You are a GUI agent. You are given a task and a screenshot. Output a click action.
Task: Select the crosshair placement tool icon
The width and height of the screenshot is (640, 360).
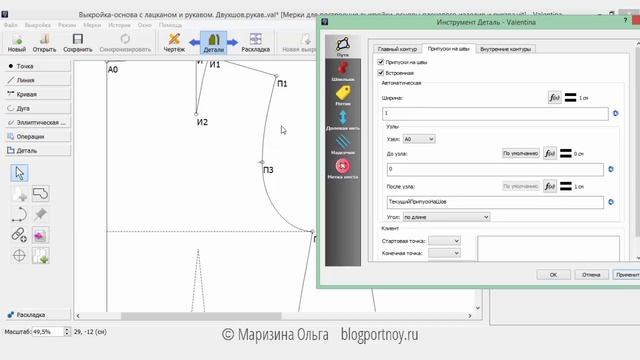coord(19,256)
